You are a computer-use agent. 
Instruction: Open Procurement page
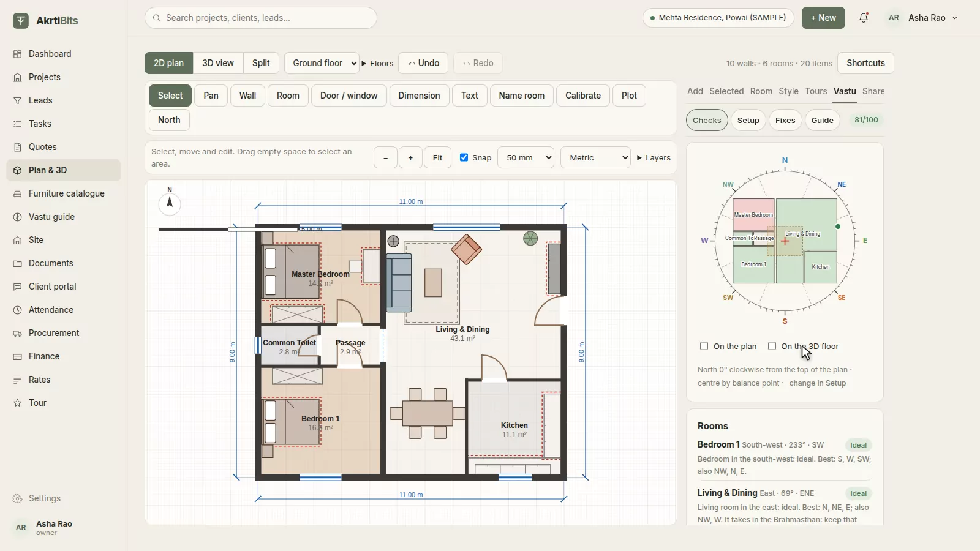(64, 333)
